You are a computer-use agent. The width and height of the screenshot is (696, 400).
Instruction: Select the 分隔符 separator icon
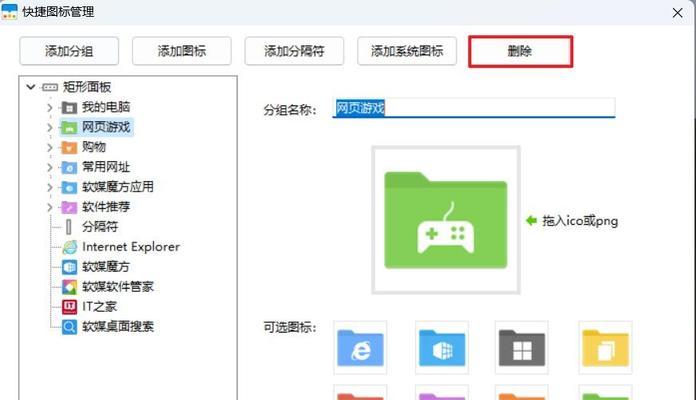[x=68, y=227]
